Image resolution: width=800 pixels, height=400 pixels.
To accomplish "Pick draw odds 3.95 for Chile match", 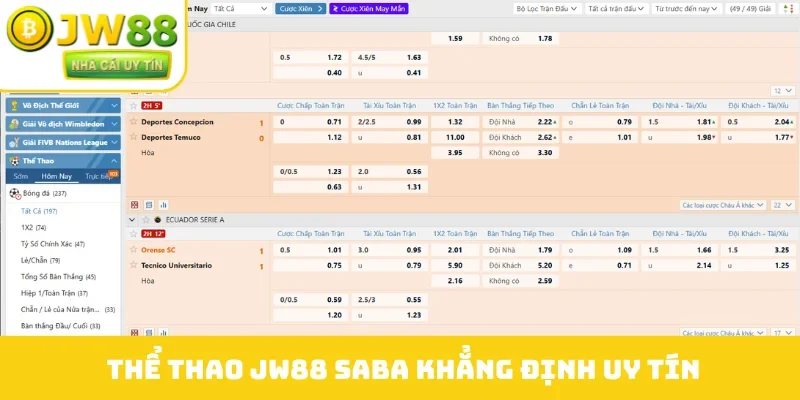I will [x=455, y=153].
